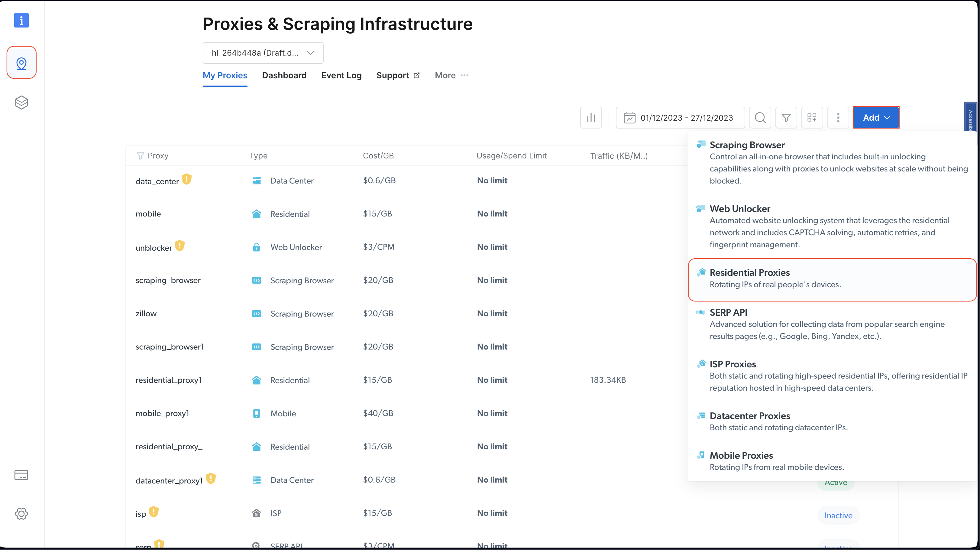
Task: Open the billing card icon
Action: 21,475
